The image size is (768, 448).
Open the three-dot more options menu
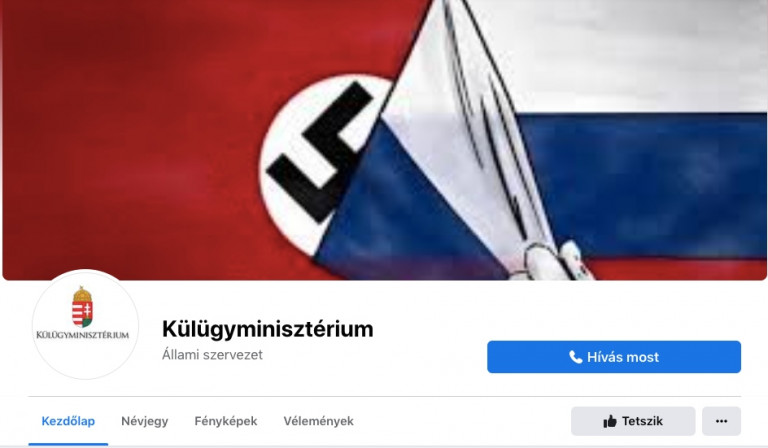[721, 421]
